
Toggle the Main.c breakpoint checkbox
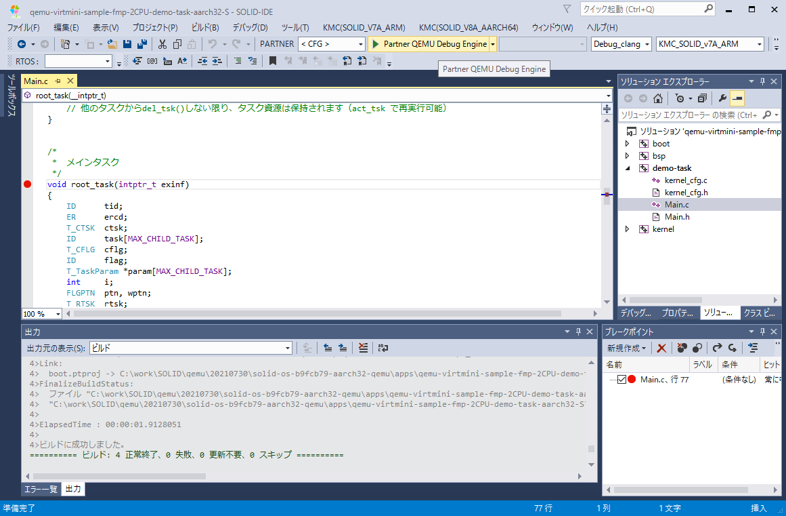tap(621, 380)
